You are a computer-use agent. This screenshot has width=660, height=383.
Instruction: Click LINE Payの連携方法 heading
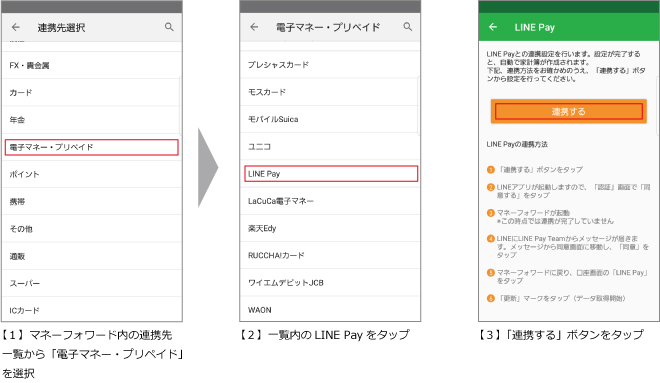point(517,144)
